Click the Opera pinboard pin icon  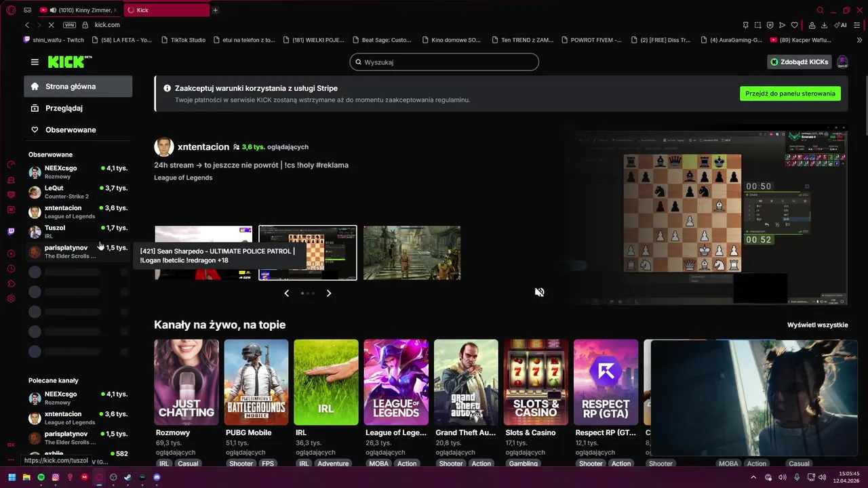[745, 25]
